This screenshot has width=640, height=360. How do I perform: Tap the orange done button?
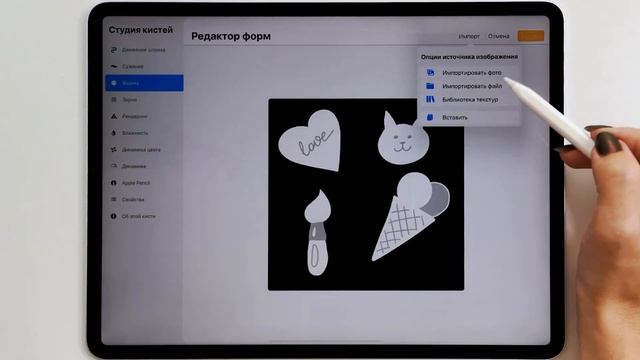click(531, 36)
